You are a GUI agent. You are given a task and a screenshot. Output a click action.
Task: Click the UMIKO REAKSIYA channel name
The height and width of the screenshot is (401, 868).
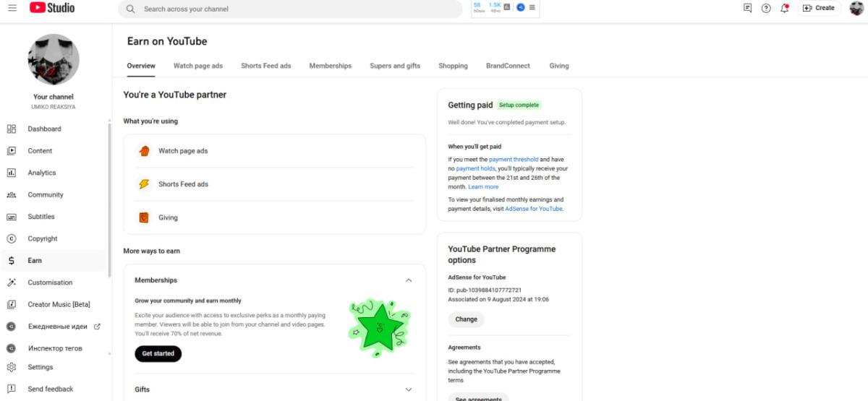54,107
